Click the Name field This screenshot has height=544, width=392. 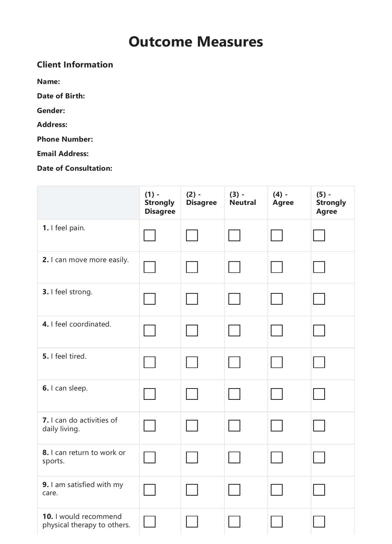click(133, 82)
